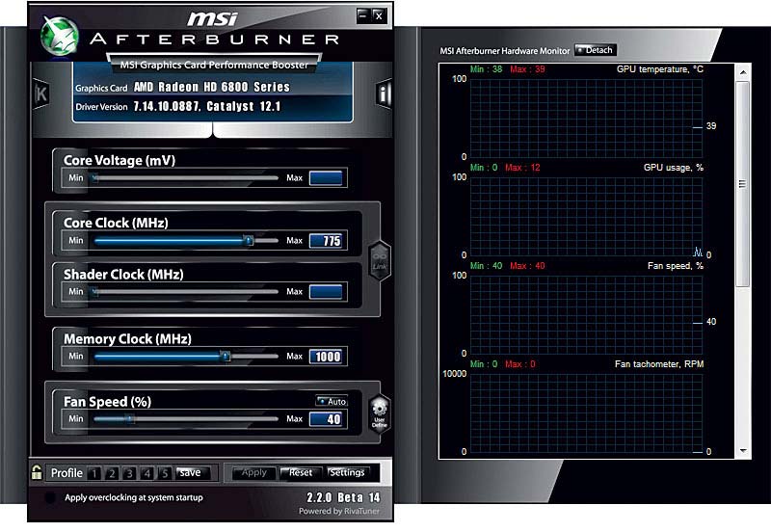Viewport: 771px width, 532px height.
Task: Click the Fan Speed slider handle
Action: coord(130,419)
